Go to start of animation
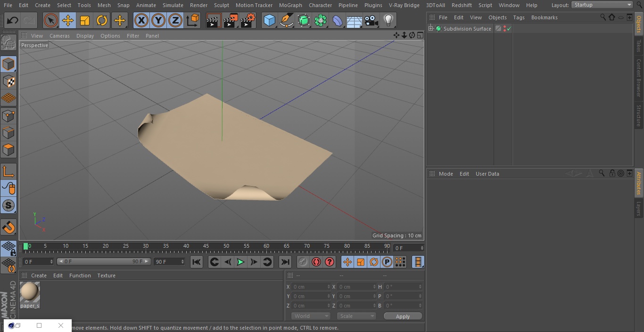 click(x=197, y=262)
